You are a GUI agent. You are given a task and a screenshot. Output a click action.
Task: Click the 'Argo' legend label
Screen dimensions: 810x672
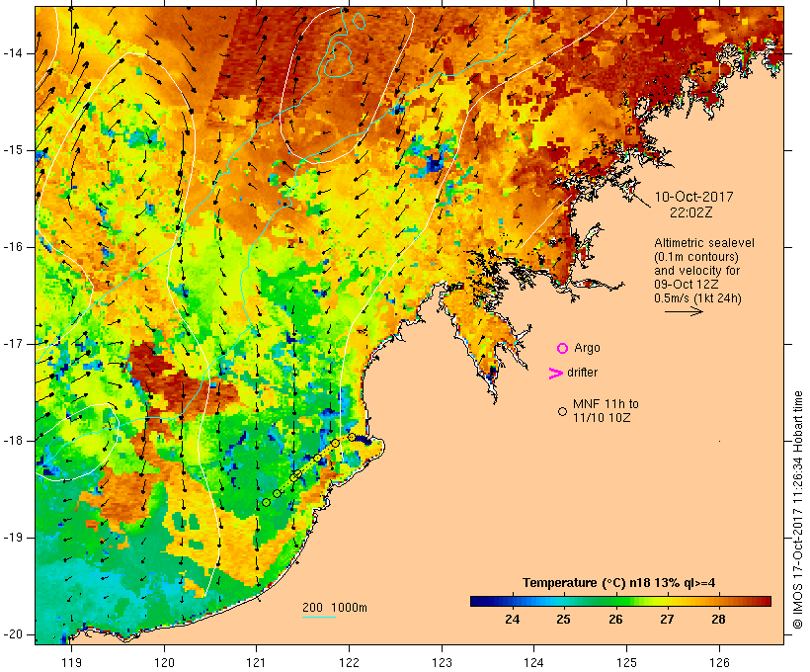coord(588,349)
